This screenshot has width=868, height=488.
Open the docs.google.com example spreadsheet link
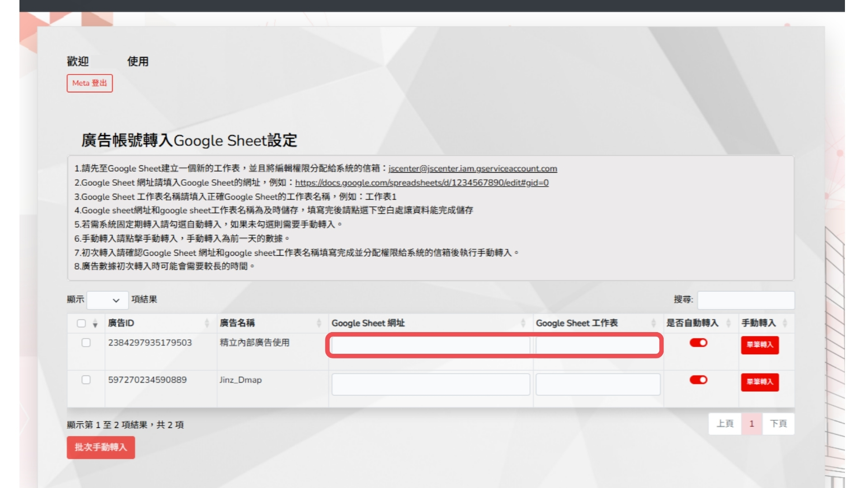click(x=421, y=183)
